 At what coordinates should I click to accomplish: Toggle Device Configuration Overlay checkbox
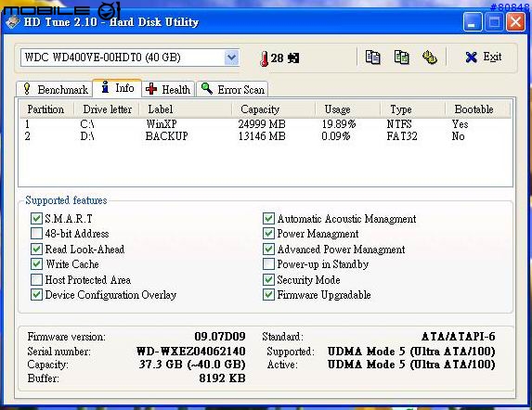(36, 294)
